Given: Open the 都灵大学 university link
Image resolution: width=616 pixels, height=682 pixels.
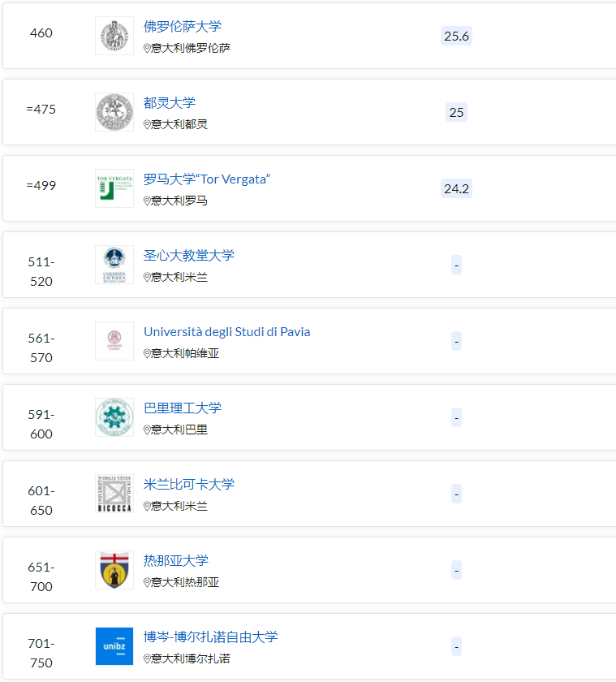Looking at the screenshot, I should click(x=170, y=103).
